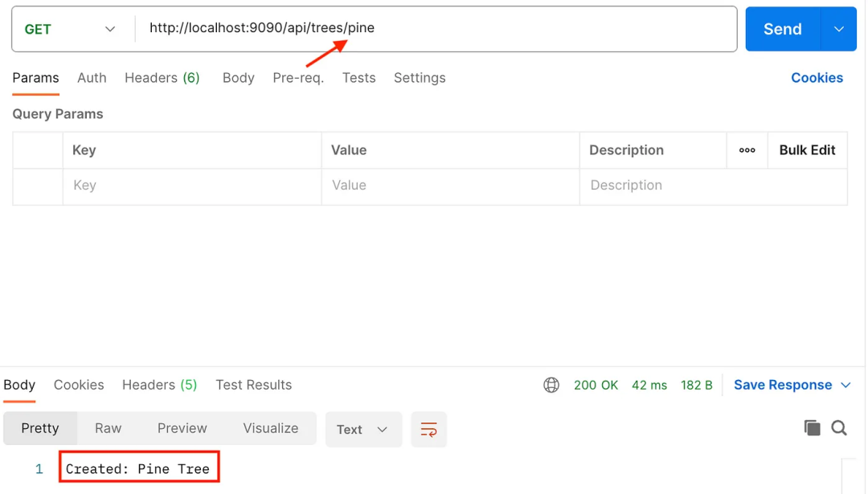The height and width of the screenshot is (494, 868).
Task: Open the Auth tab
Action: [92, 78]
